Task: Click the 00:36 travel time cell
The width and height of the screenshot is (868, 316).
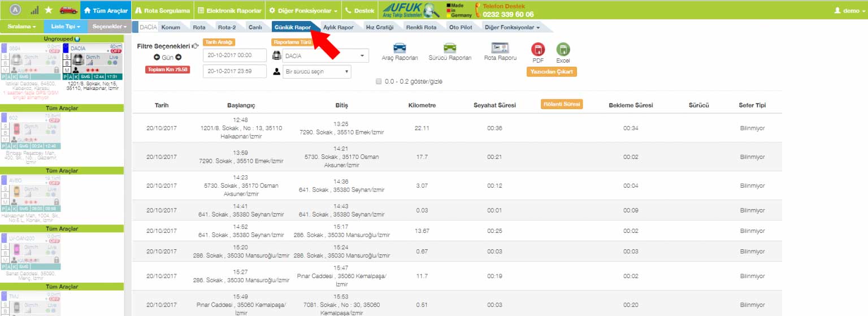Action: click(494, 128)
